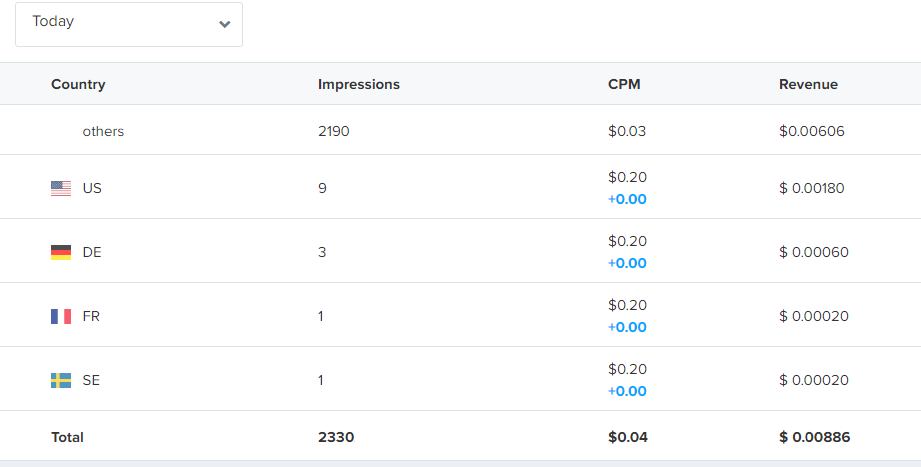Sort by CPM column header
The image size is (921, 467).
click(x=624, y=84)
